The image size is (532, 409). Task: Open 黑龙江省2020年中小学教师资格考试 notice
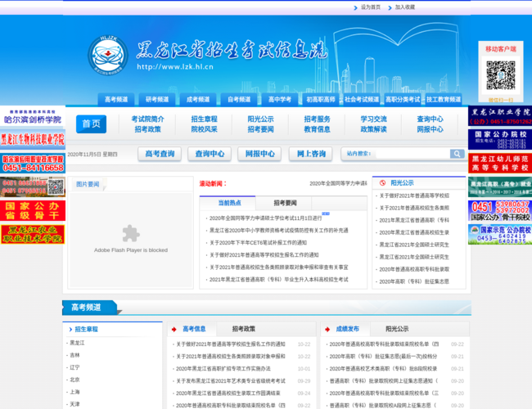point(278,231)
